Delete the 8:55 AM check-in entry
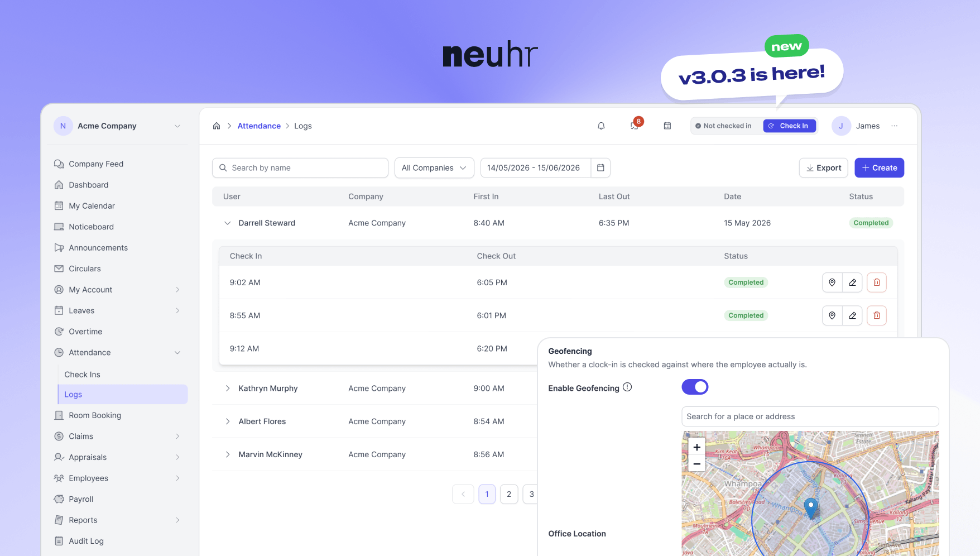This screenshot has height=556, width=980. click(877, 315)
